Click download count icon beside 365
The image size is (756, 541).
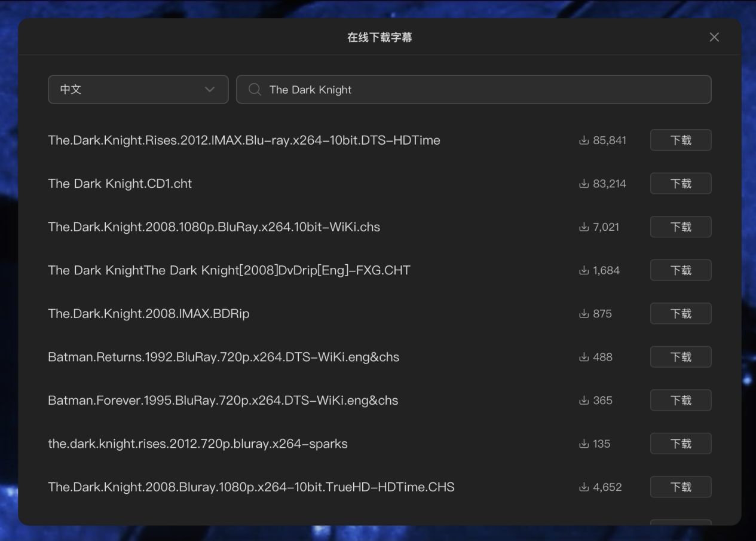pos(584,400)
